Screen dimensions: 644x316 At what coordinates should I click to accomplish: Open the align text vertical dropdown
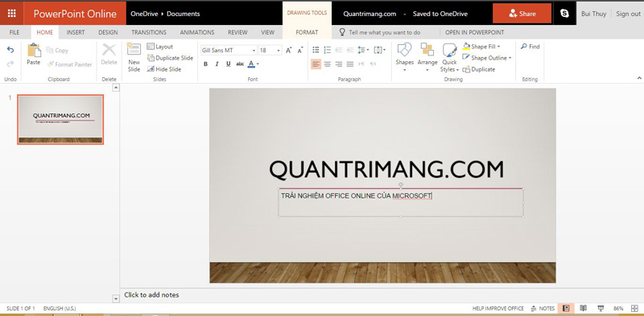click(379, 50)
